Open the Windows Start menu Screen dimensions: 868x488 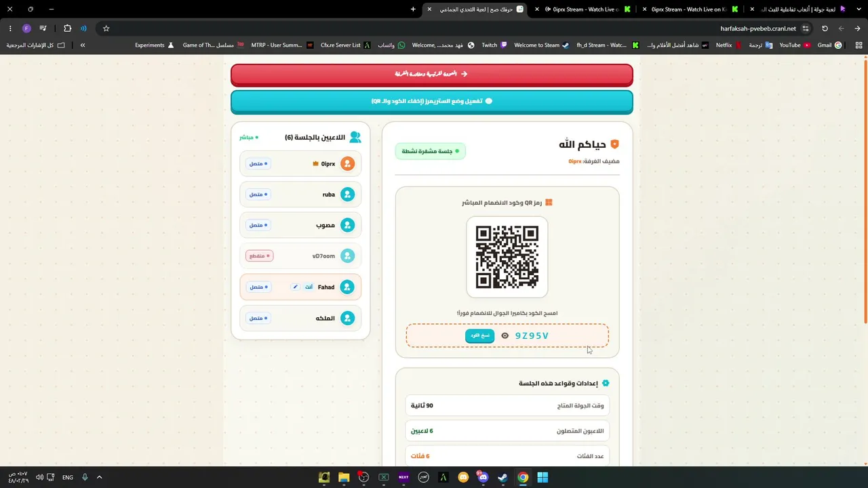point(542,477)
